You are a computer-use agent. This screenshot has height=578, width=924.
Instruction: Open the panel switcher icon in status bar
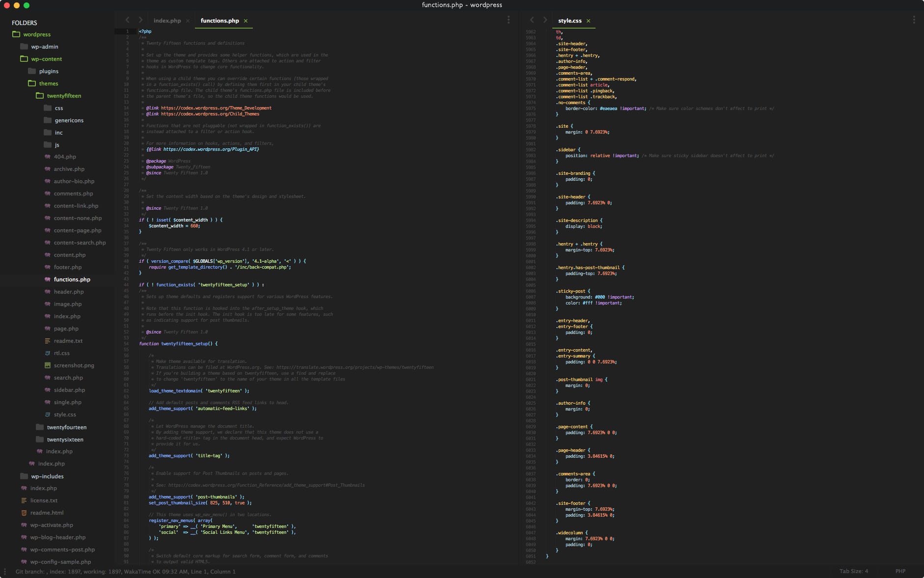tap(5, 572)
